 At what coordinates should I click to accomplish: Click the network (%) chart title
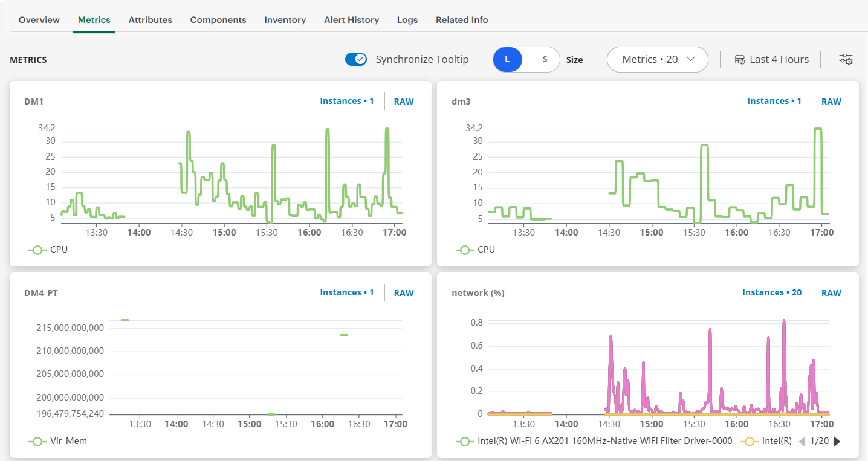click(x=478, y=293)
